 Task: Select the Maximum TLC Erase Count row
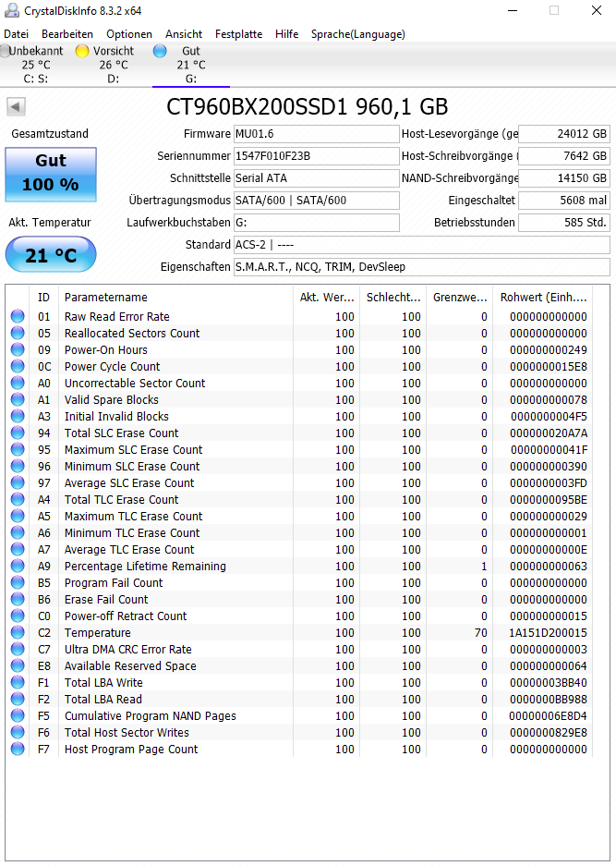click(x=299, y=516)
